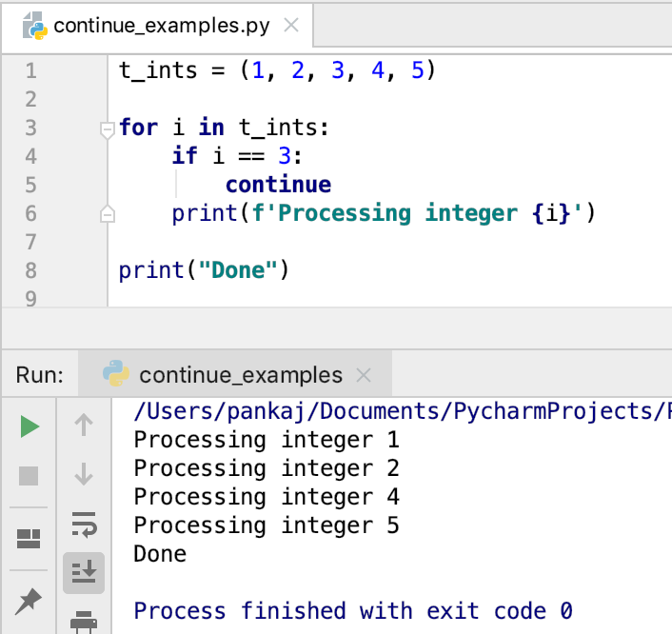Screen dimensions: 672x634
Task: Jump down the stack trace arrow
Action: tap(84, 474)
